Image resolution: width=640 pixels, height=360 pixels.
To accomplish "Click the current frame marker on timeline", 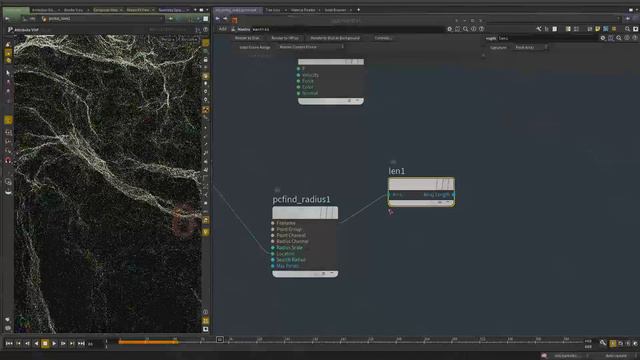I will pyautogui.click(x=220, y=339).
